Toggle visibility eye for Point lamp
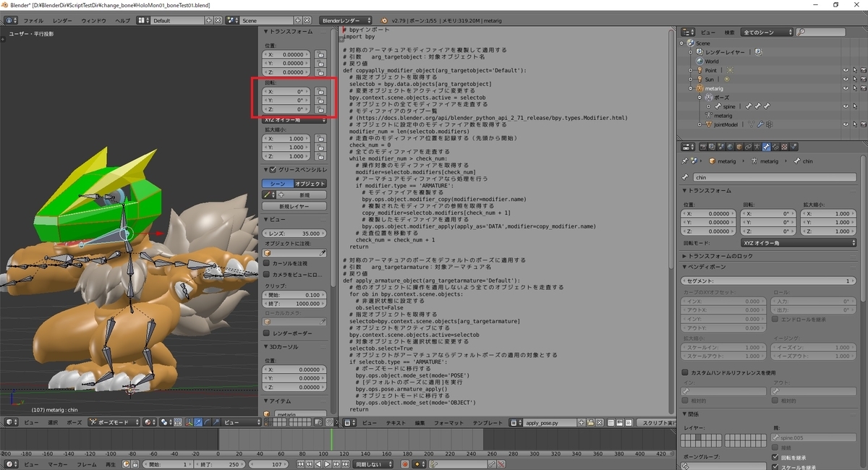 (846, 70)
